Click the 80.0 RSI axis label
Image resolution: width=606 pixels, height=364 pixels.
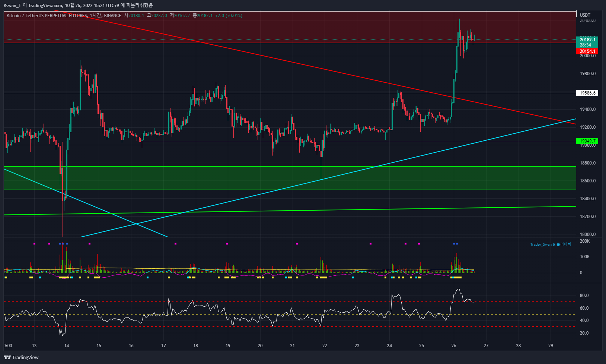coord(584,296)
